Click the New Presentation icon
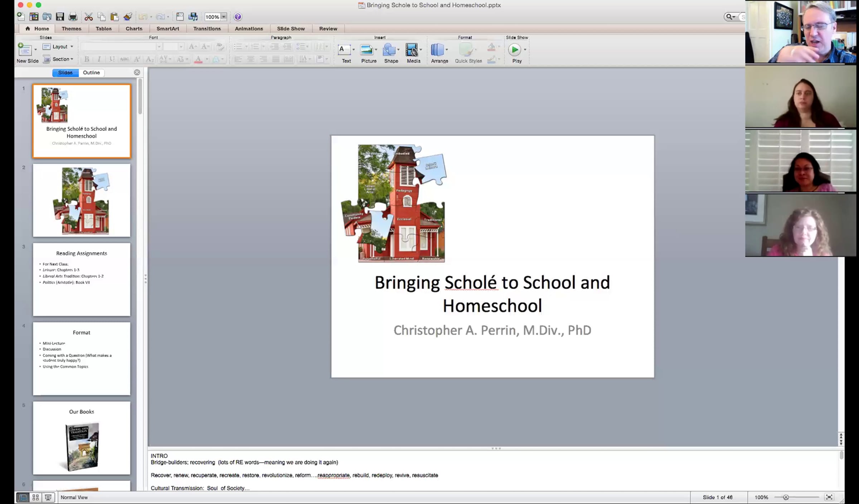The height and width of the screenshot is (504, 859). (21, 16)
